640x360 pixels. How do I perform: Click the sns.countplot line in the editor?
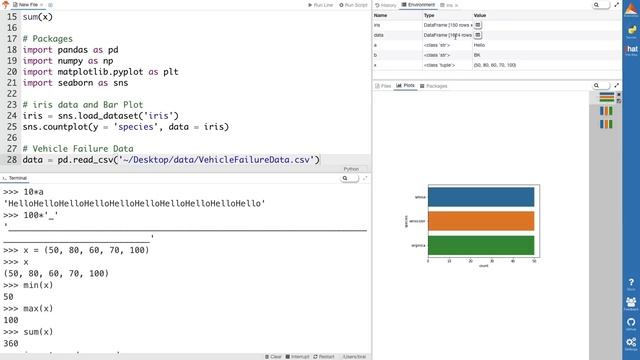126,127
